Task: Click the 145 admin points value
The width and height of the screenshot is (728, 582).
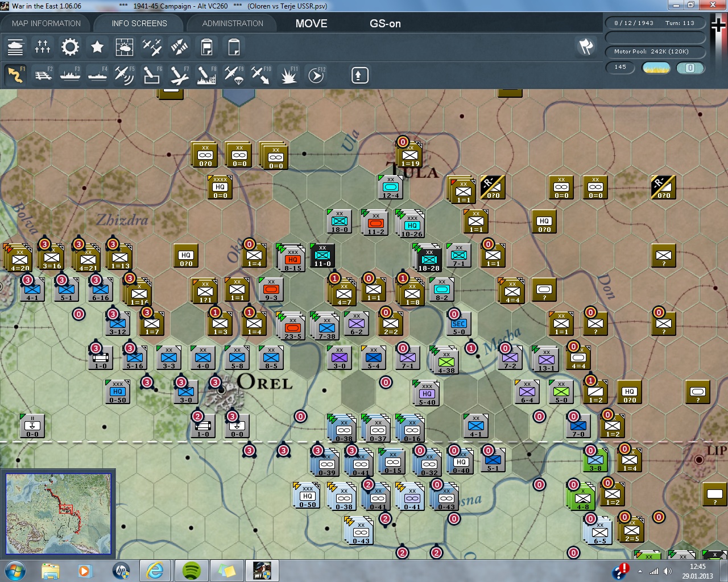Action: 620,67
